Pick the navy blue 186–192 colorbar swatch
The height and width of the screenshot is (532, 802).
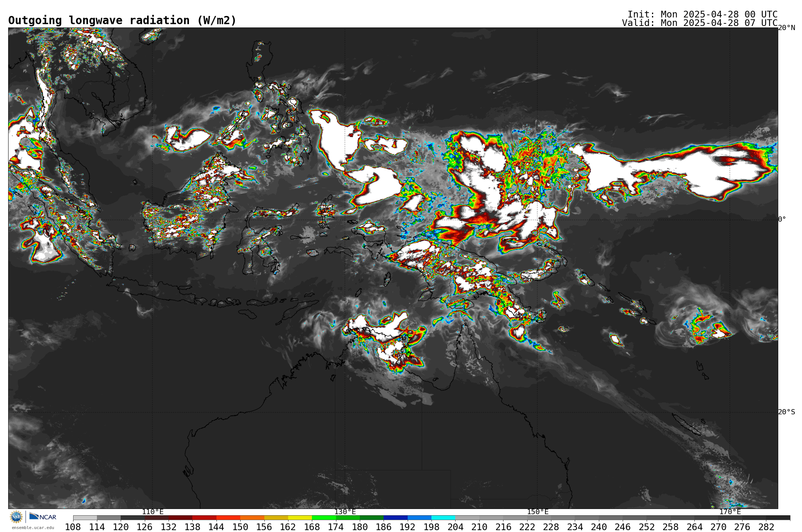click(x=395, y=518)
